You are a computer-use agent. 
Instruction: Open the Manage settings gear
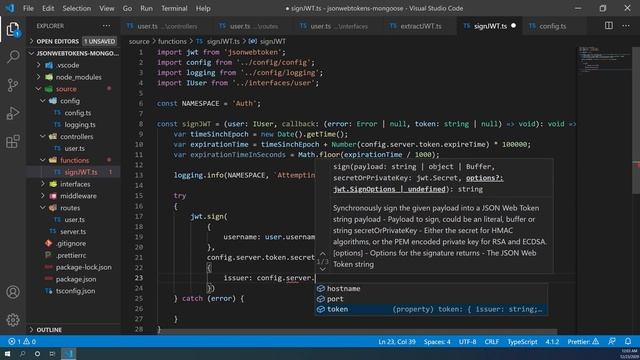coord(13,320)
